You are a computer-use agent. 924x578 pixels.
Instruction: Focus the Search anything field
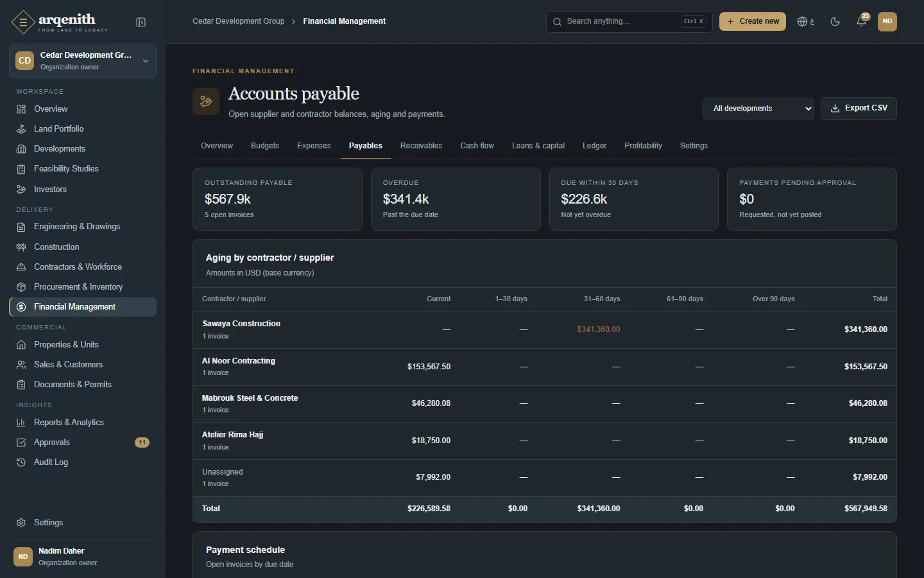(x=629, y=21)
